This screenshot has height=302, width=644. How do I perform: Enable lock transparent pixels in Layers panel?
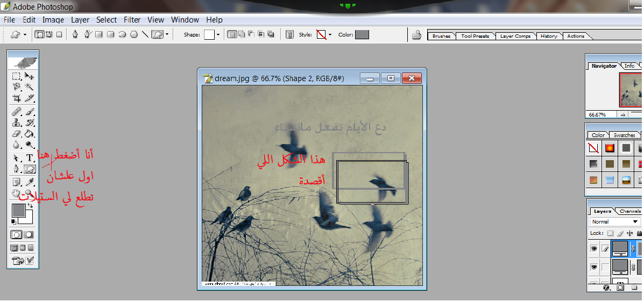(610, 233)
